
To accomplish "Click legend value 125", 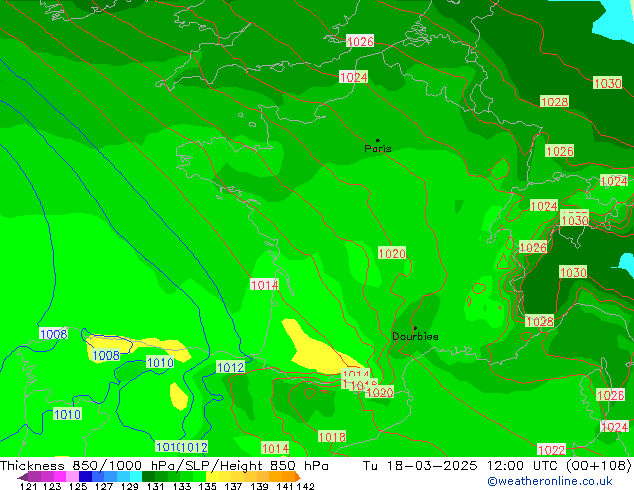I will [78, 486].
